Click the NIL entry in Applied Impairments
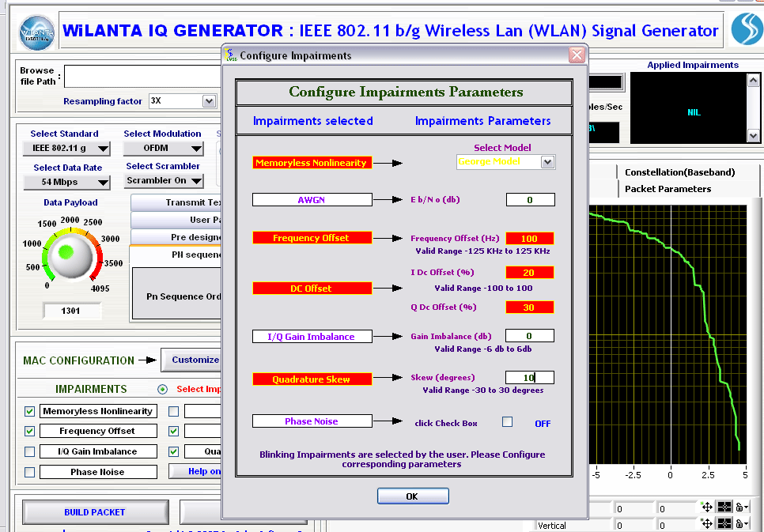 [x=694, y=112]
